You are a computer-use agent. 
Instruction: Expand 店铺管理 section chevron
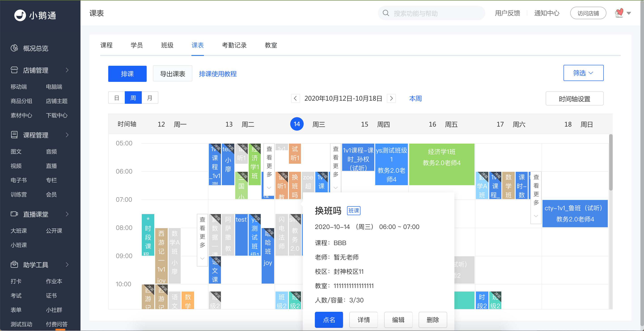pyautogui.click(x=67, y=70)
